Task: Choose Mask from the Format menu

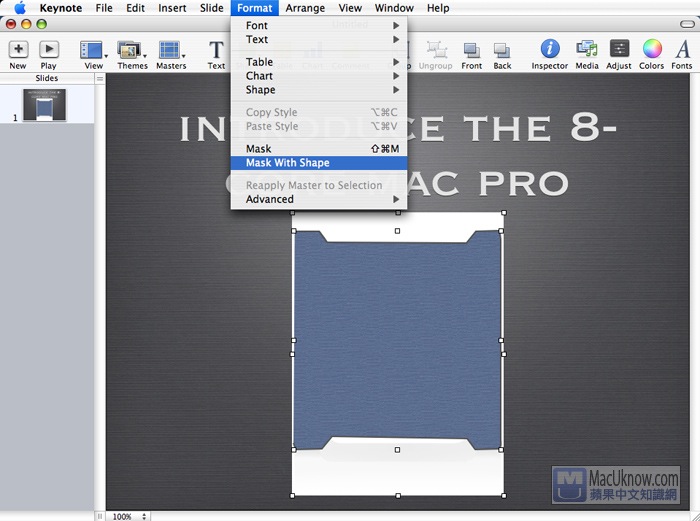Action: tap(319, 149)
